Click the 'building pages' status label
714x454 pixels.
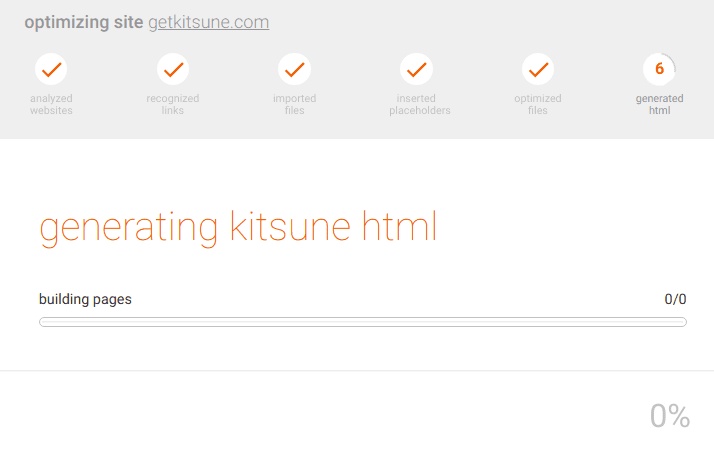click(x=85, y=299)
